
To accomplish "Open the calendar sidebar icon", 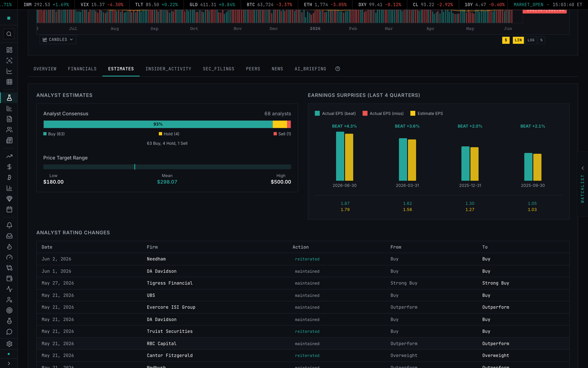I will point(9,210).
